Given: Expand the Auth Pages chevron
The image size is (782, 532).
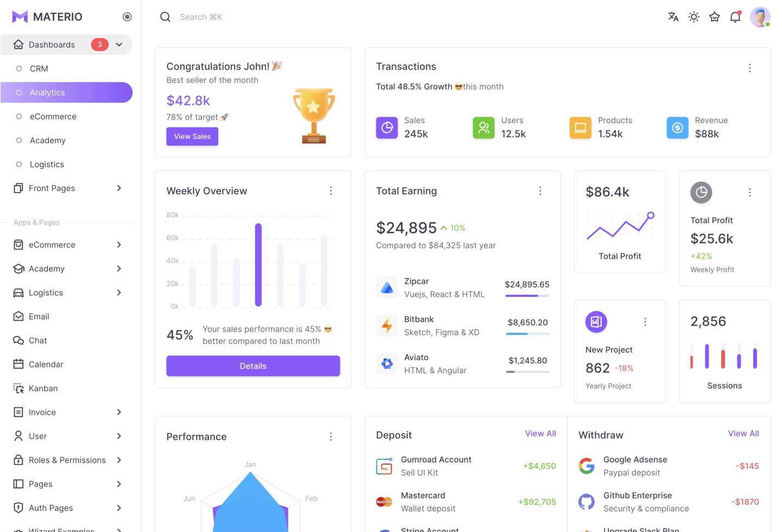Looking at the screenshot, I should (119, 508).
